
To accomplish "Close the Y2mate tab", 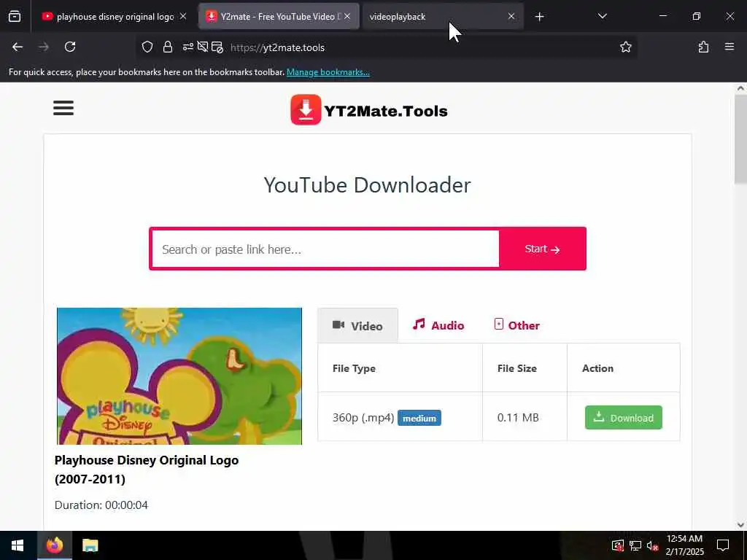I will point(347,17).
